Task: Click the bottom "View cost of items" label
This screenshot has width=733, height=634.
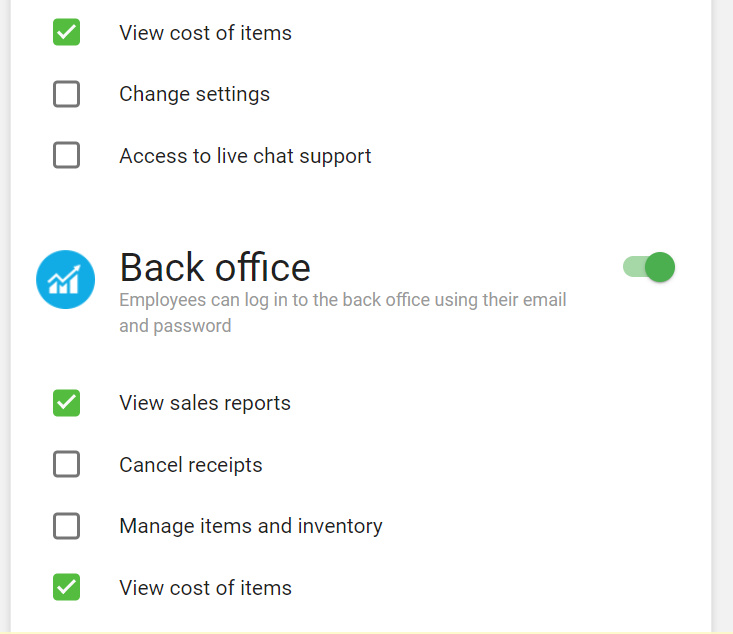Action: [x=205, y=588]
